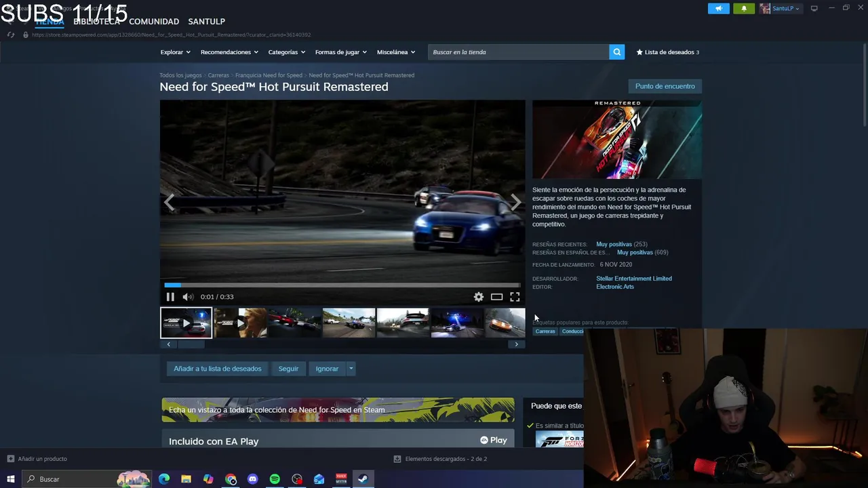Pause the trailer video
Screen dimensions: 868x488
click(170, 297)
